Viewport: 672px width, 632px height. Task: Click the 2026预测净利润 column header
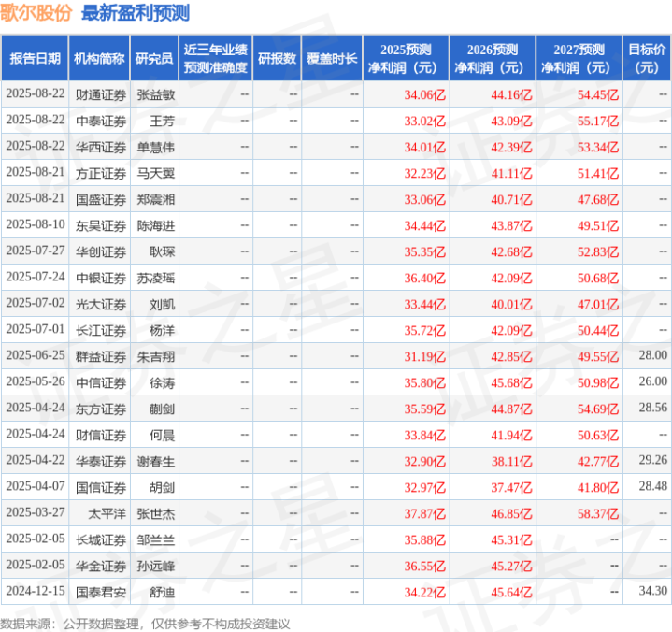[493, 58]
